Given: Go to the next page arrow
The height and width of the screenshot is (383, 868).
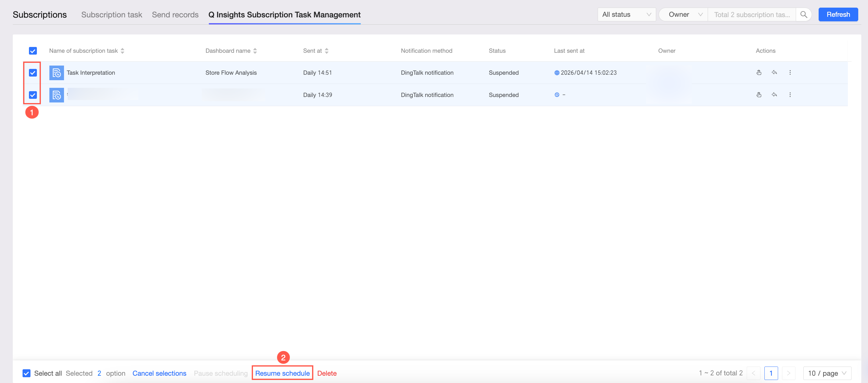Looking at the screenshot, I should coord(788,373).
